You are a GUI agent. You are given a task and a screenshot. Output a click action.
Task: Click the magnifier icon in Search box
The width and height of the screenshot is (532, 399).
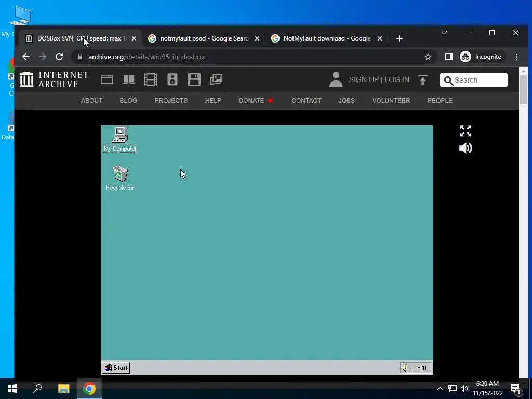click(x=448, y=81)
